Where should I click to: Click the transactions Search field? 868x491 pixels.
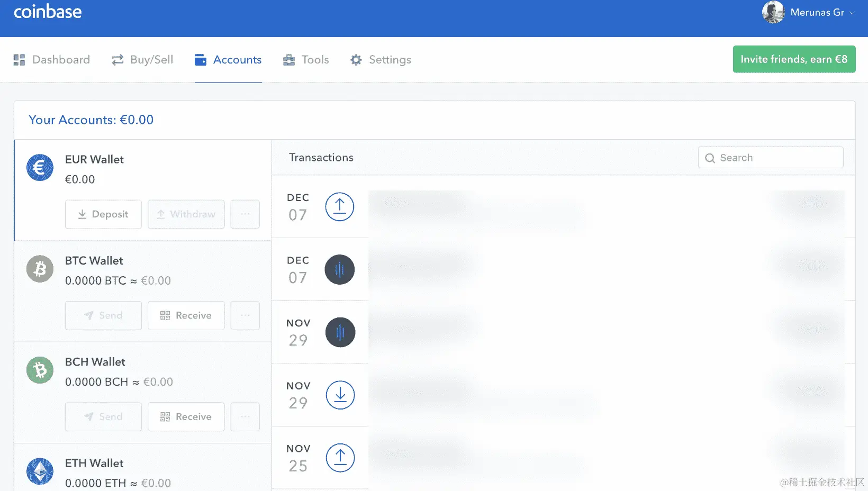pyautogui.click(x=771, y=158)
